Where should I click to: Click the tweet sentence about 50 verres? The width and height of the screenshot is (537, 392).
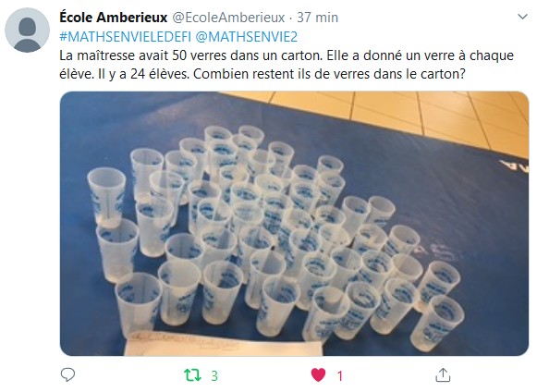click(190, 55)
